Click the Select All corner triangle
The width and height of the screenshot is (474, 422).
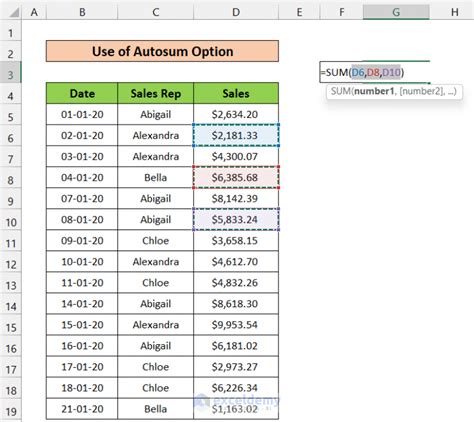tap(14, 13)
